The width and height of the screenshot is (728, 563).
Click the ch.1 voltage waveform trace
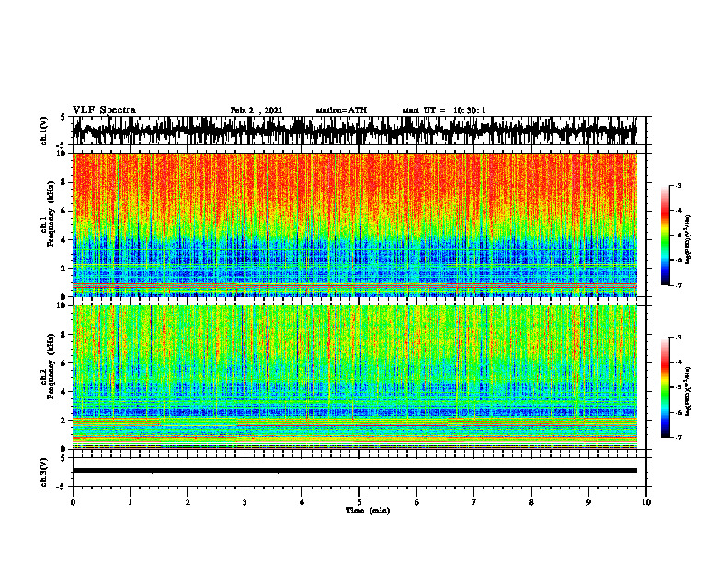click(354, 131)
